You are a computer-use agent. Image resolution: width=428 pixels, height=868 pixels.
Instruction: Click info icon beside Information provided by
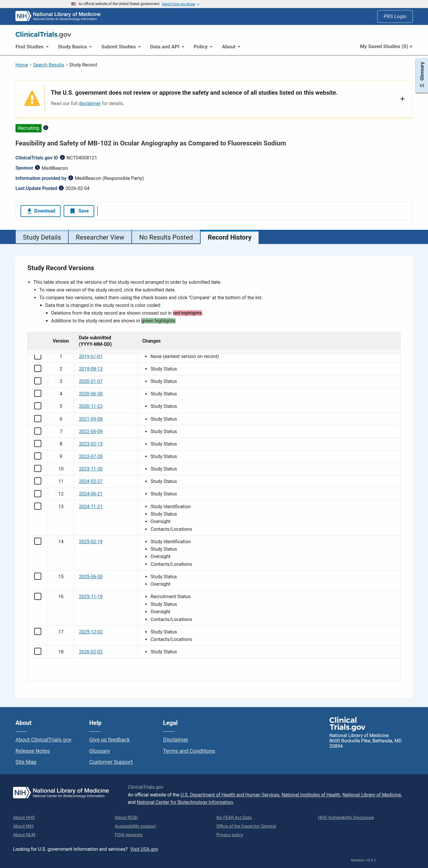70,178
